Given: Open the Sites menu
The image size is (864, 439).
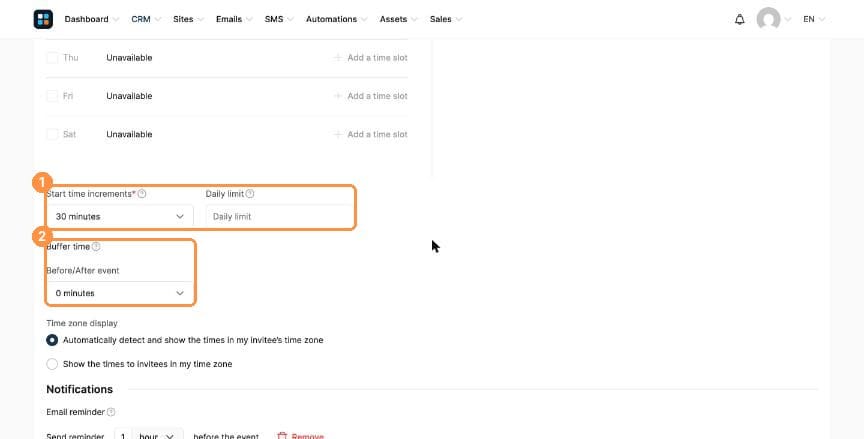Looking at the screenshot, I should point(183,19).
